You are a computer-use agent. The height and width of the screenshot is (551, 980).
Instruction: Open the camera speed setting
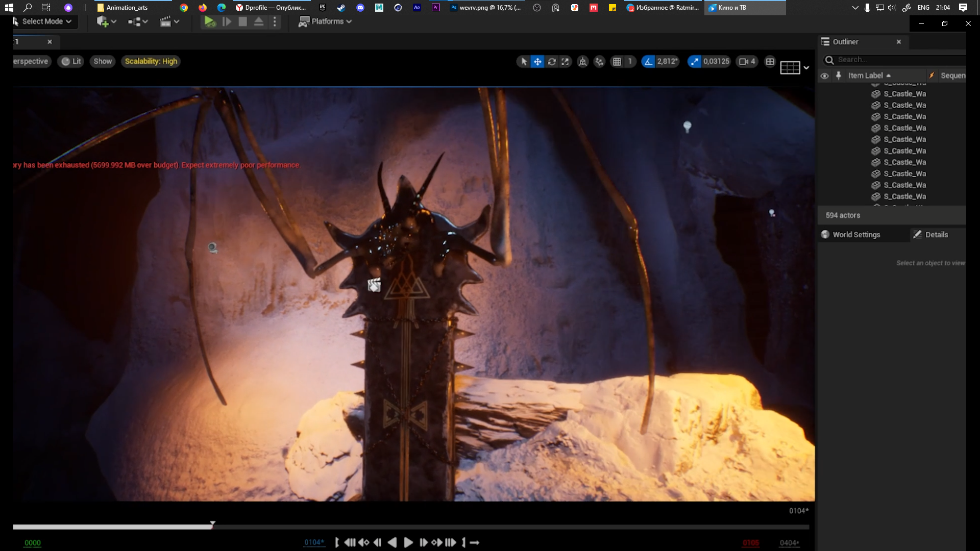point(747,62)
